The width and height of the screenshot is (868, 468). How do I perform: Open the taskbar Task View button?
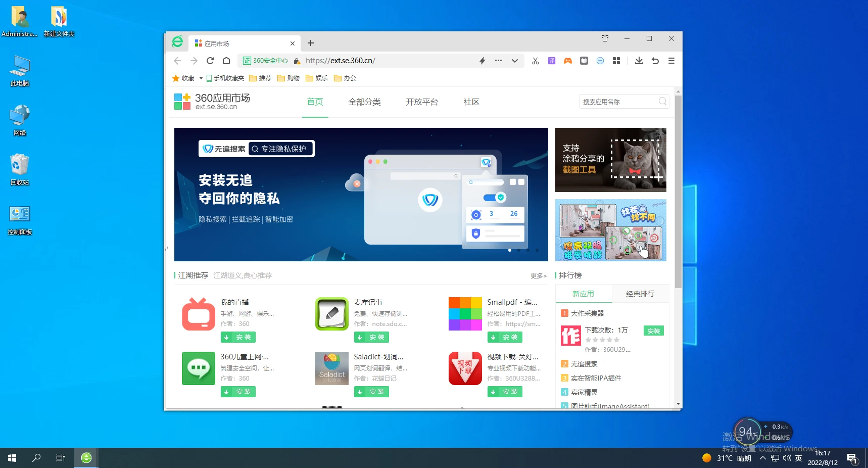(61, 458)
